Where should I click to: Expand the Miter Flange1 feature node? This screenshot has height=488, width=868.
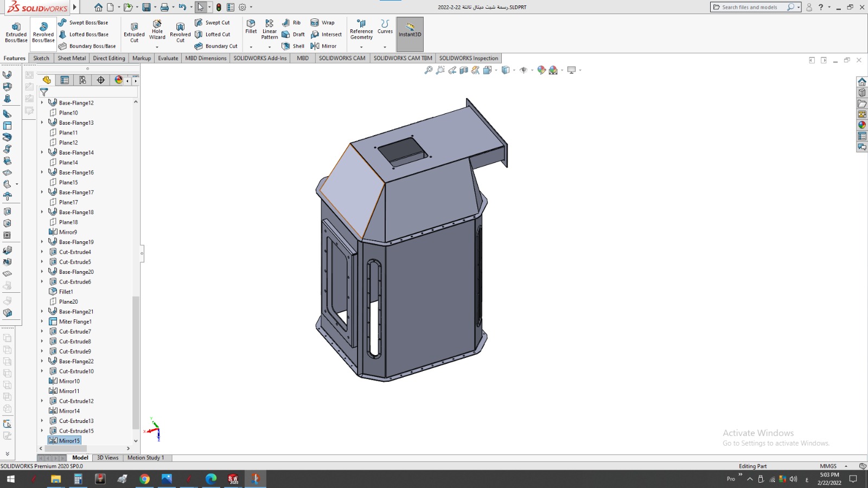point(42,322)
